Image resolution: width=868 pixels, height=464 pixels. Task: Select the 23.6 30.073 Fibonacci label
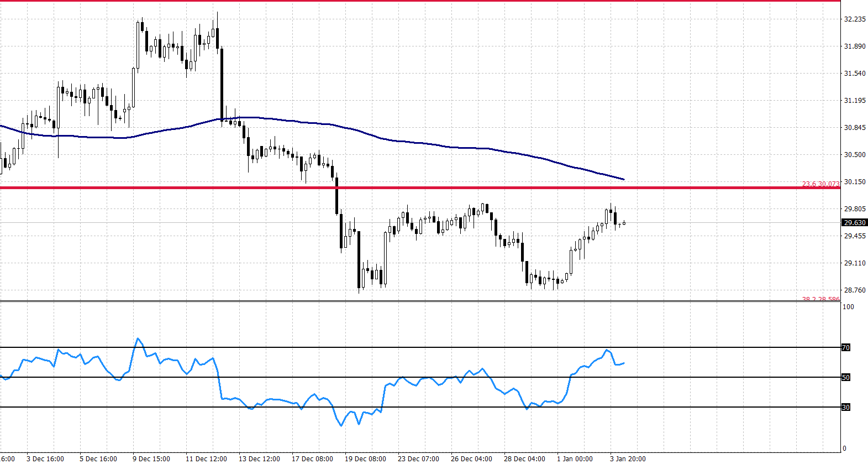click(x=820, y=184)
